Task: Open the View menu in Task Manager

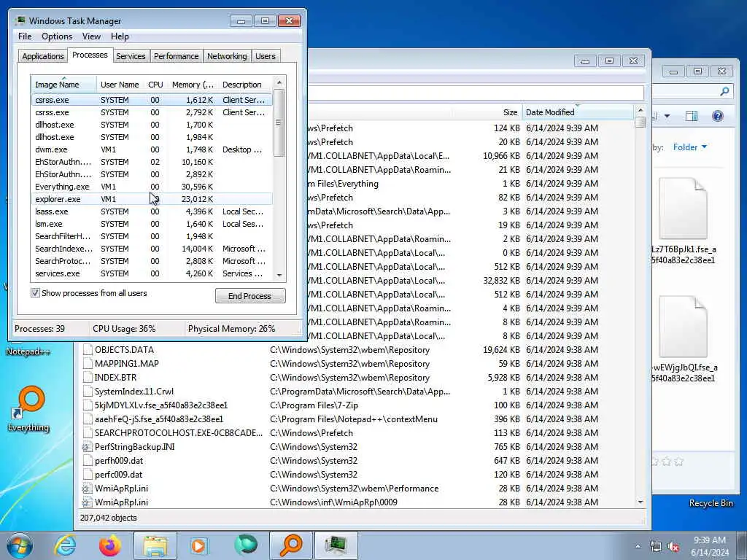Action: [91, 36]
